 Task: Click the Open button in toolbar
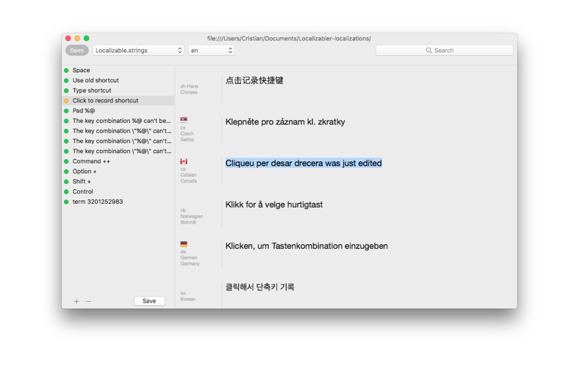pyautogui.click(x=77, y=50)
